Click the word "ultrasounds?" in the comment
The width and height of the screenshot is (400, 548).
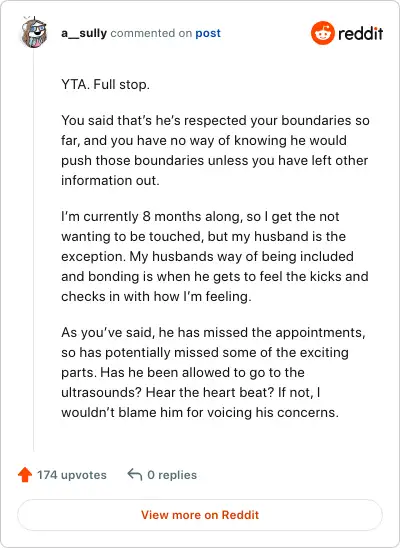[101, 392]
